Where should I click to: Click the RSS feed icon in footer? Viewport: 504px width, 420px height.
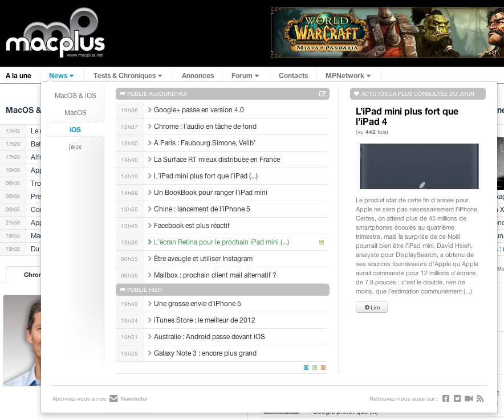[x=480, y=398]
